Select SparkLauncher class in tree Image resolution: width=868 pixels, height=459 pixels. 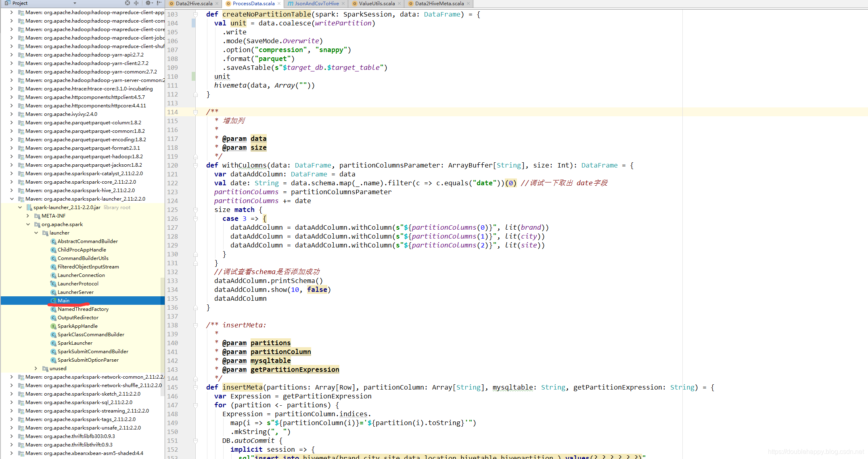click(75, 343)
